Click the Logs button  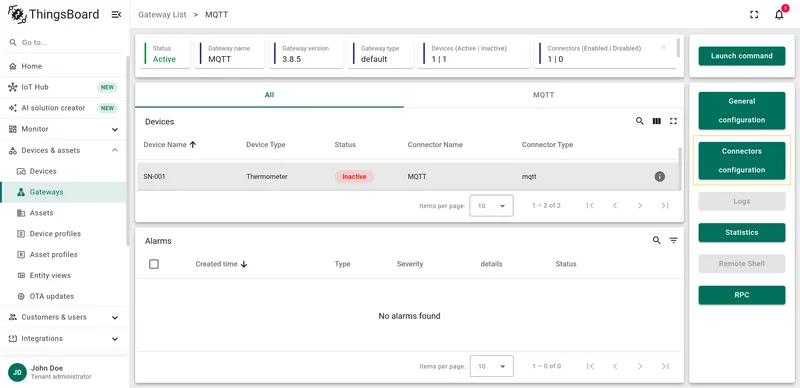tap(742, 201)
